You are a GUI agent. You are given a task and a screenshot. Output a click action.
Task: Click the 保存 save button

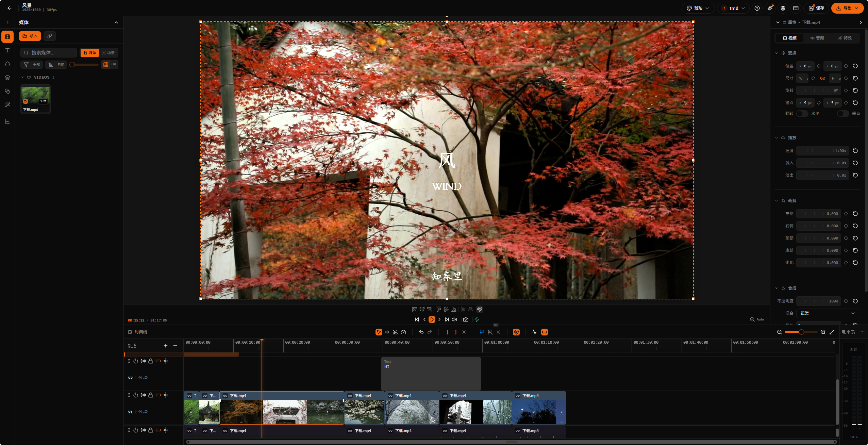(816, 8)
